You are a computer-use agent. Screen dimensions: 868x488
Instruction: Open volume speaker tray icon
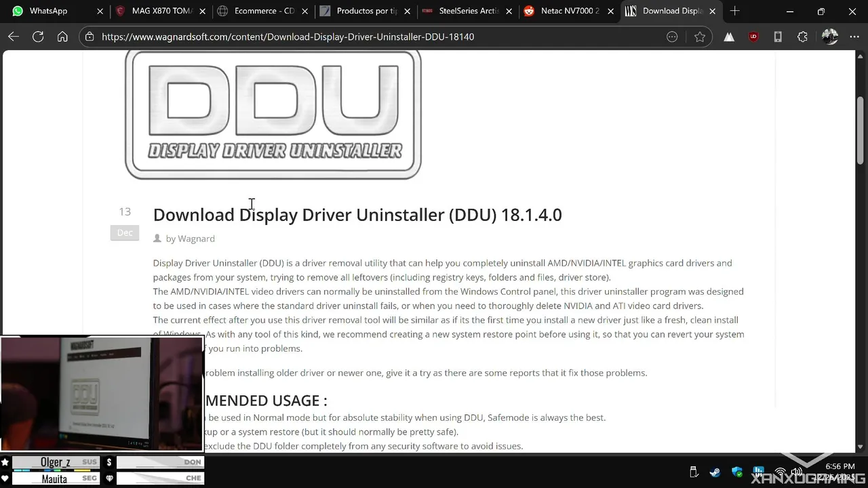pos(797,472)
